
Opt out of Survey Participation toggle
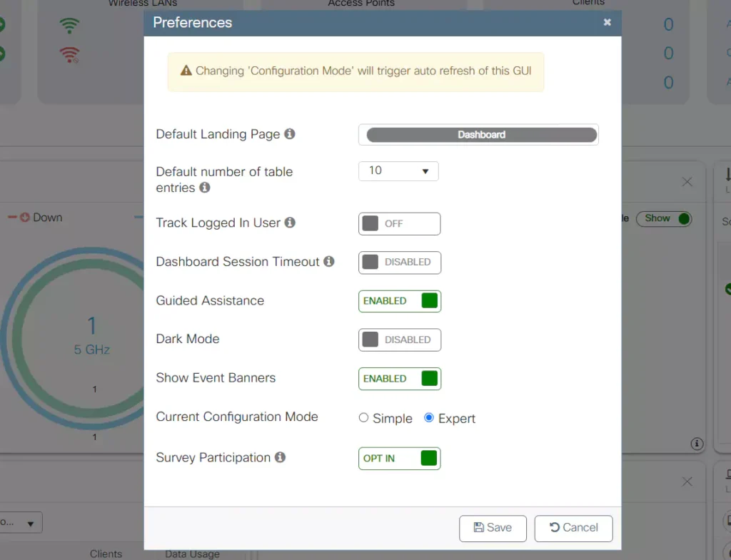click(399, 458)
